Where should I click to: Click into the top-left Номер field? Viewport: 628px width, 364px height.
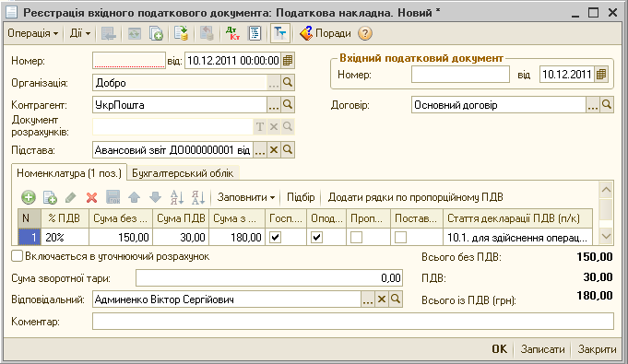[x=128, y=61]
